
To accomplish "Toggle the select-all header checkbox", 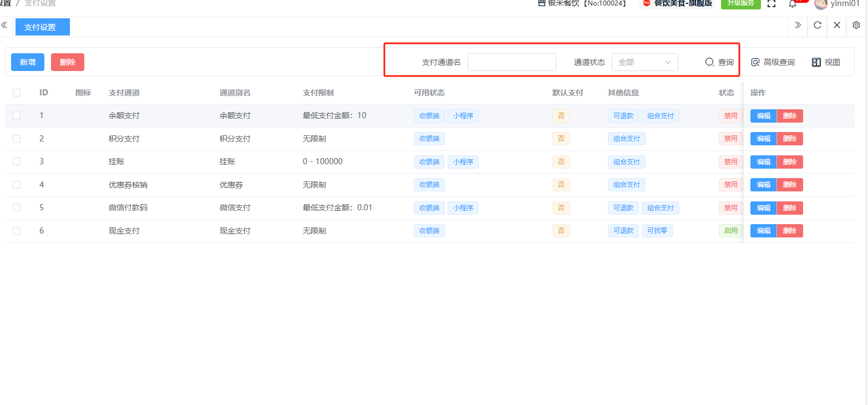I will pyautogui.click(x=17, y=93).
